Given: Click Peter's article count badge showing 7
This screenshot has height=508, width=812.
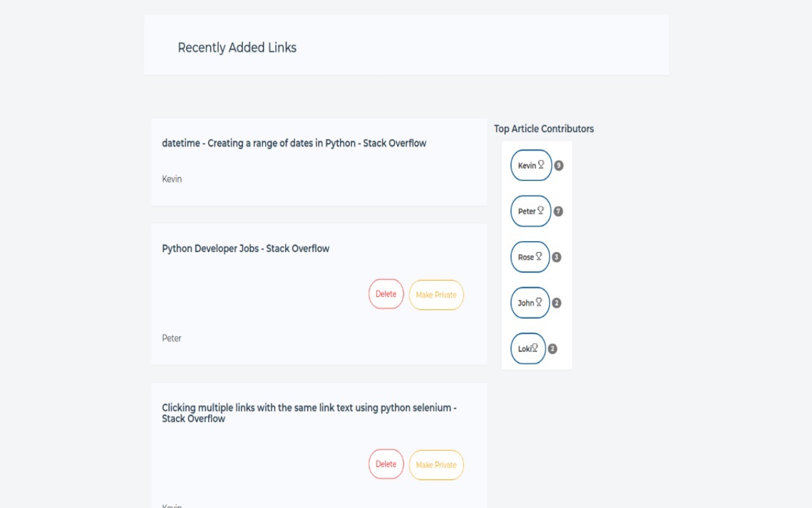Looking at the screenshot, I should (558, 211).
